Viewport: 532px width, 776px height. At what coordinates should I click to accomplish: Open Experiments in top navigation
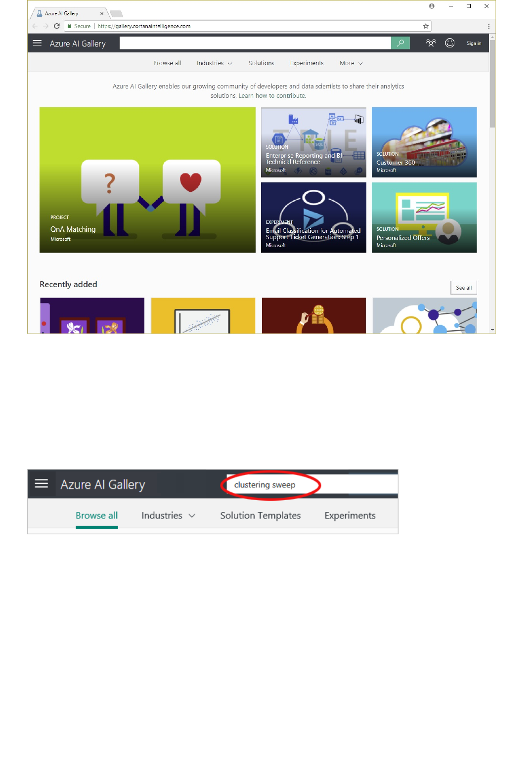307,63
